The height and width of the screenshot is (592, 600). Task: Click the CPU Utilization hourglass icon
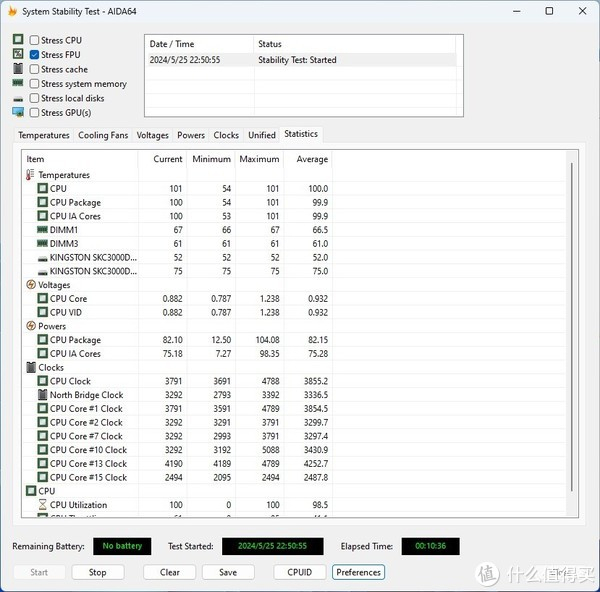click(x=42, y=505)
